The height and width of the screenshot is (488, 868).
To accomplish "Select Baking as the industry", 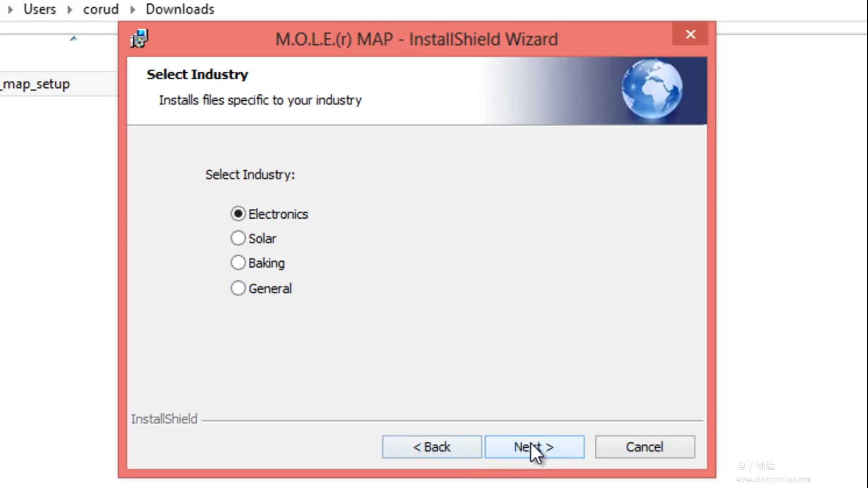I will click(x=258, y=263).
